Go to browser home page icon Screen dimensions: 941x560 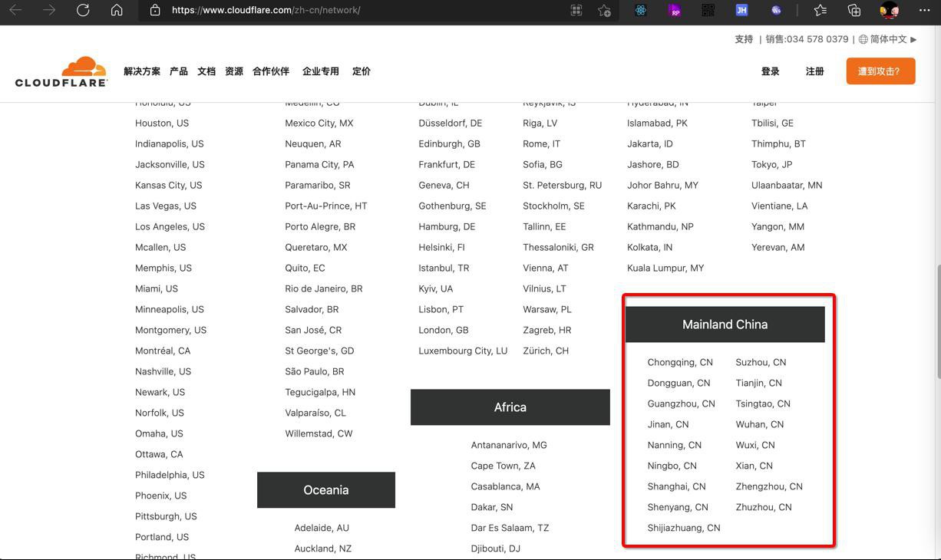pyautogui.click(x=117, y=10)
